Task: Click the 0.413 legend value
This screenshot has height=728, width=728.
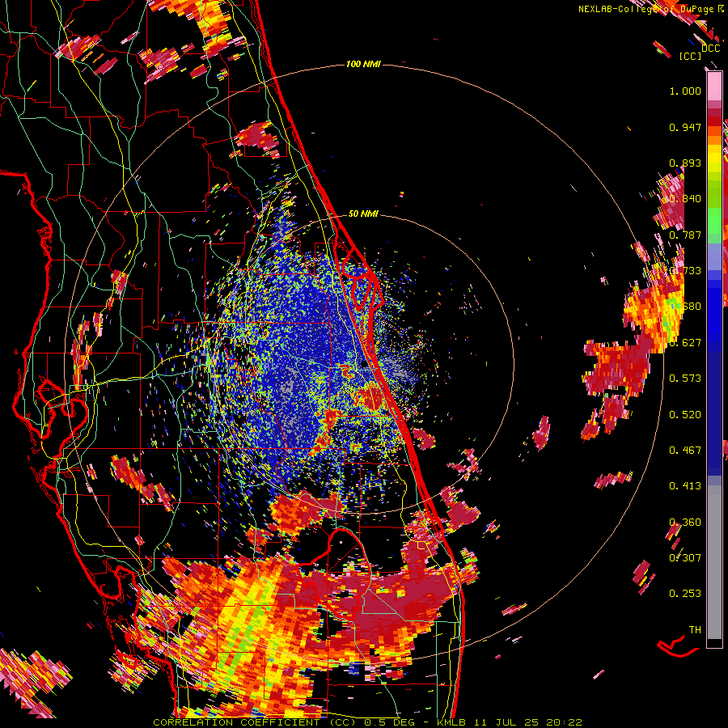Action: (x=685, y=485)
